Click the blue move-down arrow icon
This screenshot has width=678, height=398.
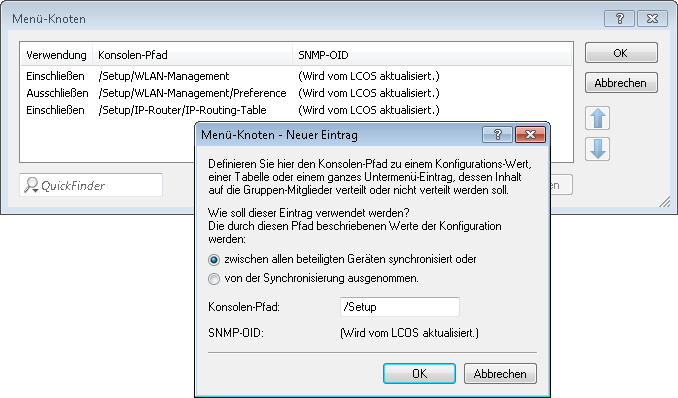598,149
